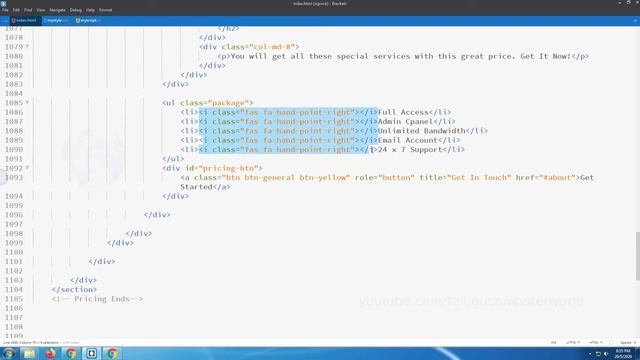
Task: Click the closing </ul> tag on line 1091
Action: point(173,159)
